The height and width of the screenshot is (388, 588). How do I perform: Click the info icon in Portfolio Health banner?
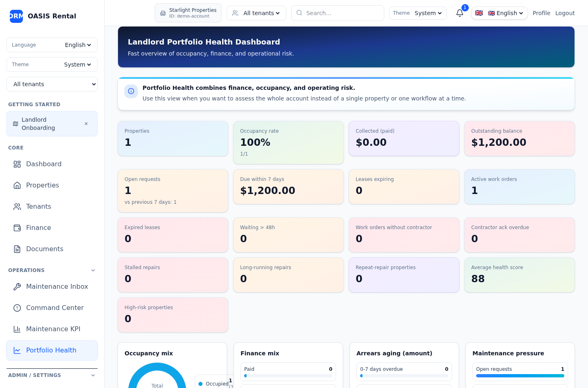[131, 91]
